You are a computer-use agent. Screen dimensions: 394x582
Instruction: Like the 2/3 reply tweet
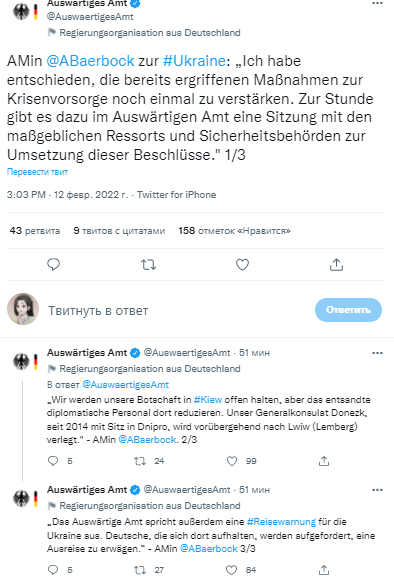[232, 461]
